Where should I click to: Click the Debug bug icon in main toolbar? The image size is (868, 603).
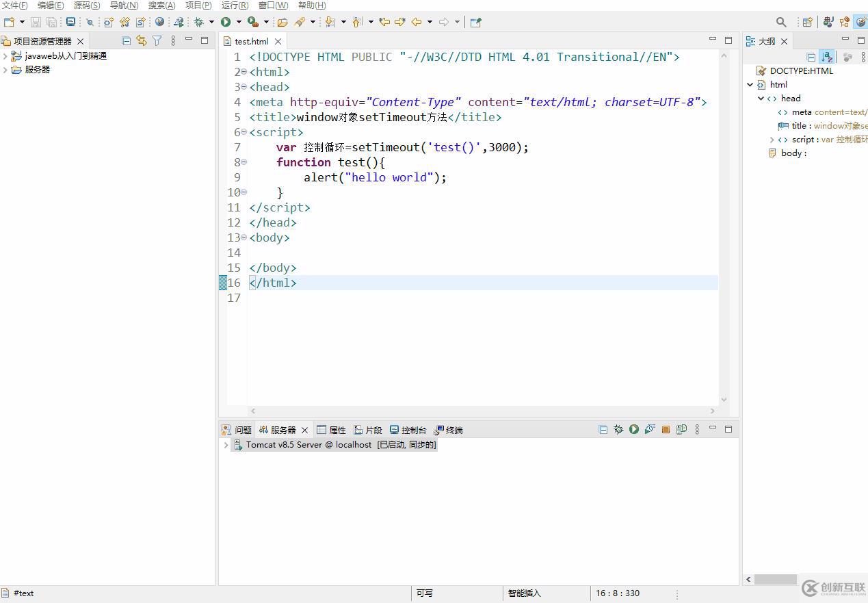(x=199, y=22)
